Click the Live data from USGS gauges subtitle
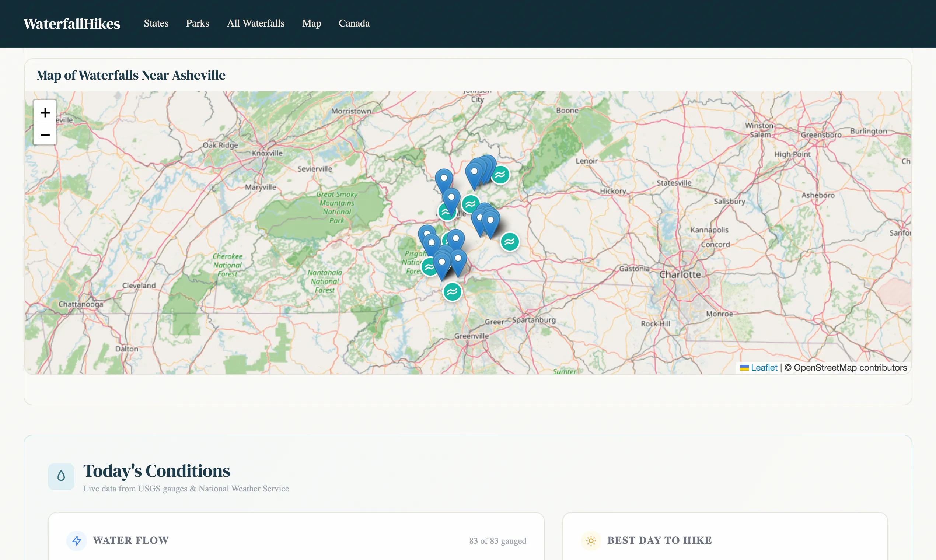Image resolution: width=936 pixels, height=560 pixels. pyautogui.click(x=186, y=488)
